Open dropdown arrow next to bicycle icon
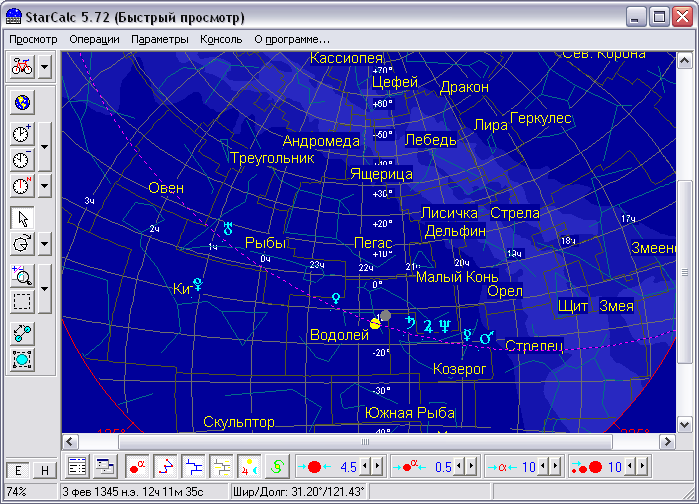 [46, 68]
